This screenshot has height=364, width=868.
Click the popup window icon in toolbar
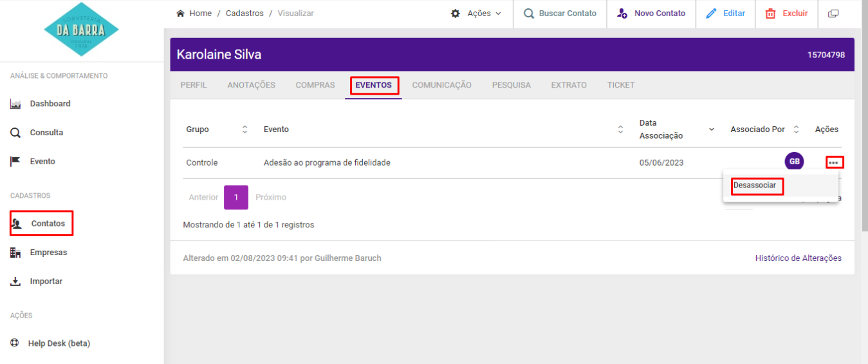tap(833, 14)
